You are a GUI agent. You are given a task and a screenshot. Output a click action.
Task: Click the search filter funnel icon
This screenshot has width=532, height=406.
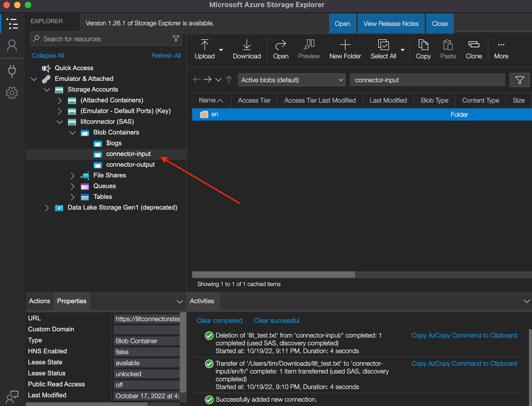pyautogui.click(x=176, y=39)
